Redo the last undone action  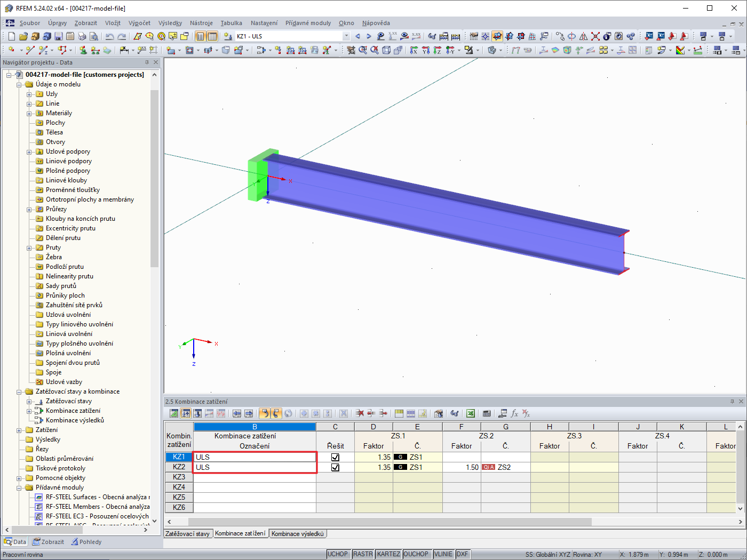pyautogui.click(x=122, y=36)
